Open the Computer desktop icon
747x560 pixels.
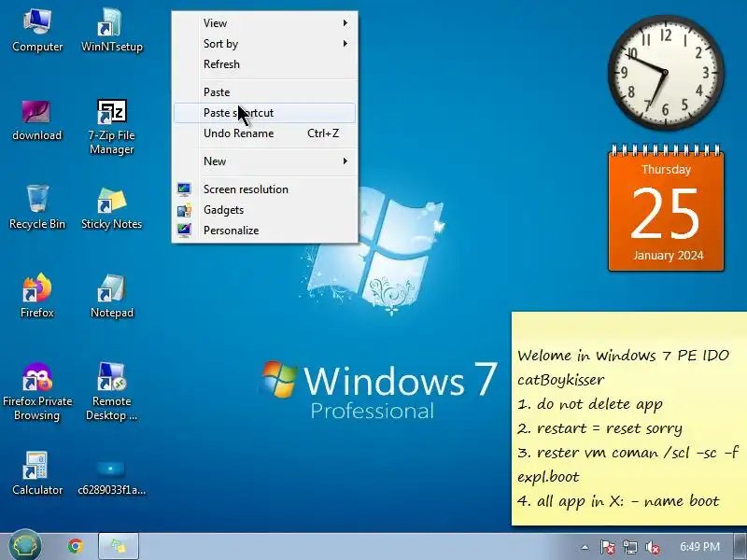(37, 31)
